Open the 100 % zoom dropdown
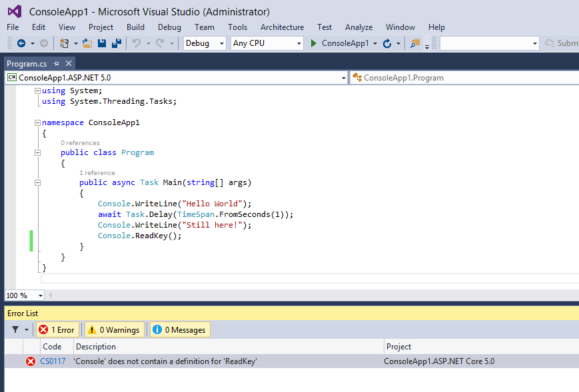The width and height of the screenshot is (579, 392). (25, 295)
